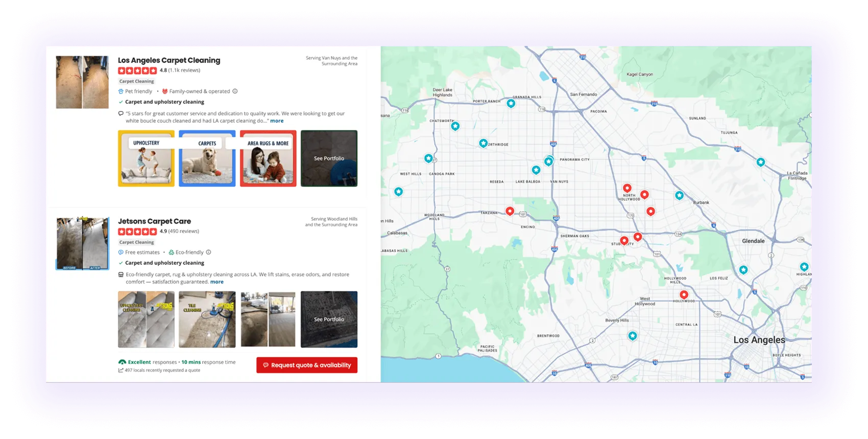Click the (490 reviews) count
The image size is (868, 439).
click(184, 232)
